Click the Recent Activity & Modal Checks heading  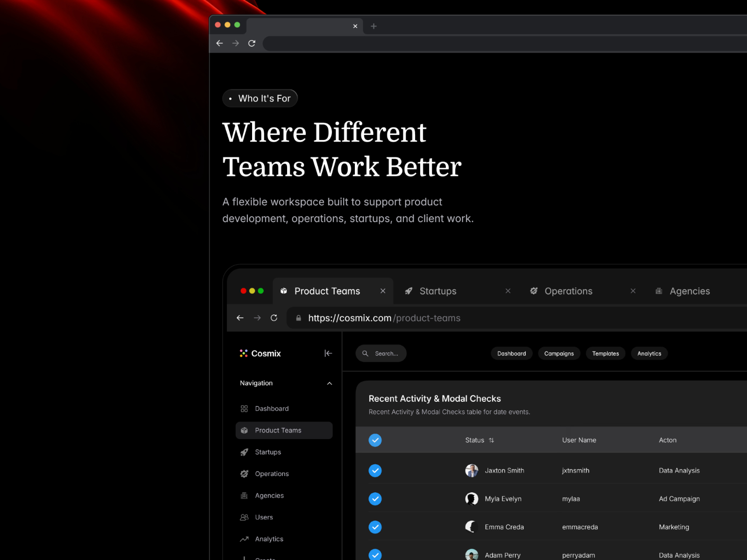tap(435, 399)
